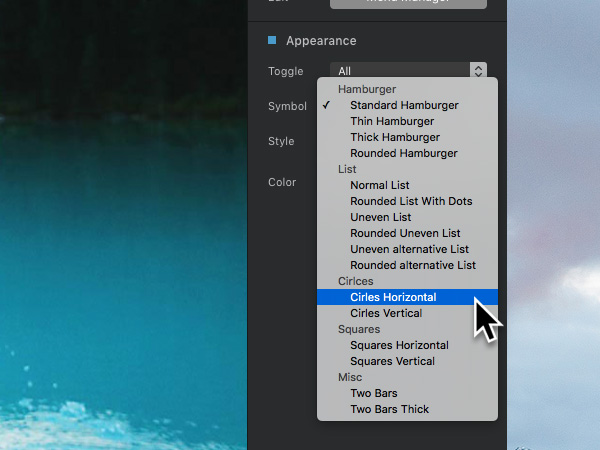Image resolution: width=600 pixels, height=450 pixels.
Task: Open the Toggle dropdown showing All
Action: click(408, 70)
